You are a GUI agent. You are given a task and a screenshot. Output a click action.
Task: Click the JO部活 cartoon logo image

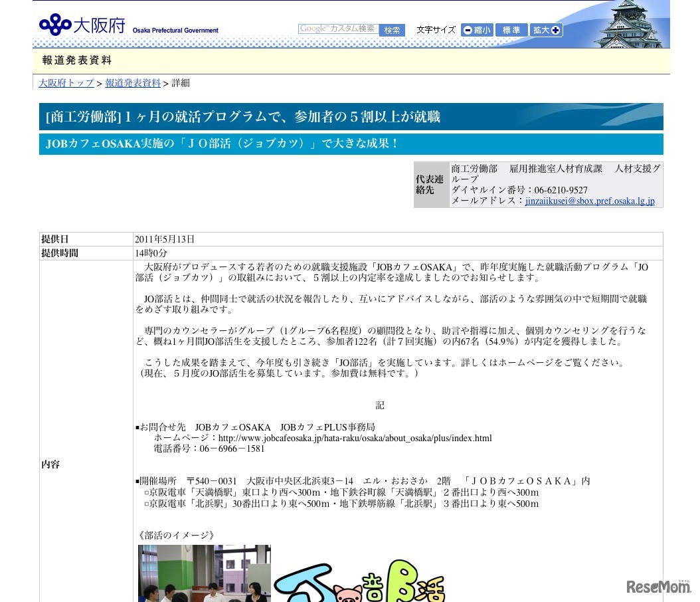pyautogui.click(x=360, y=581)
